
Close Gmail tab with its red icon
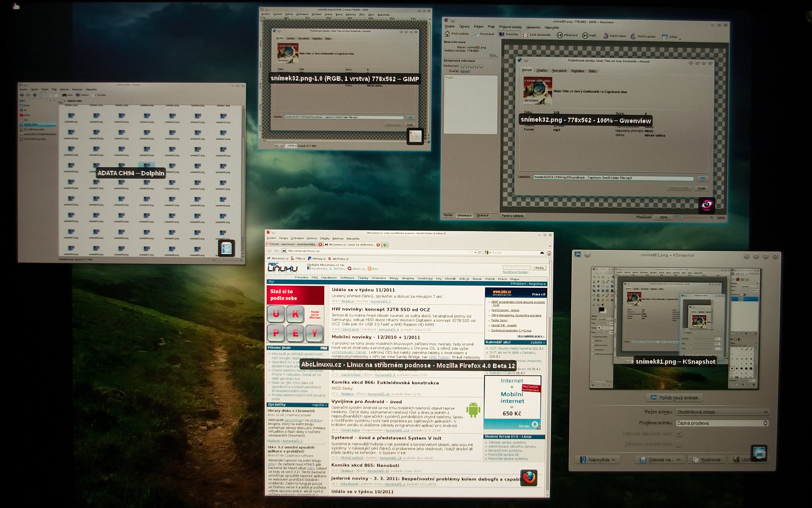(x=320, y=244)
